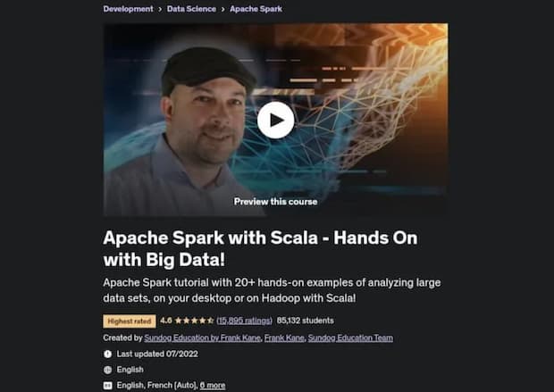The image size is (554, 392).
Task: Click the globe language icon
Action: [x=108, y=370]
